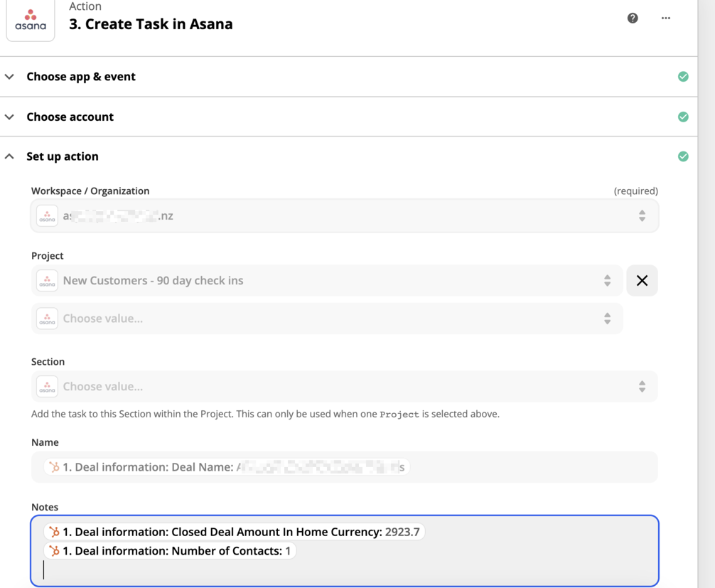Image resolution: width=715 pixels, height=588 pixels.
Task: Open the New Customers project dropdown
Action: tap(327, 281)
